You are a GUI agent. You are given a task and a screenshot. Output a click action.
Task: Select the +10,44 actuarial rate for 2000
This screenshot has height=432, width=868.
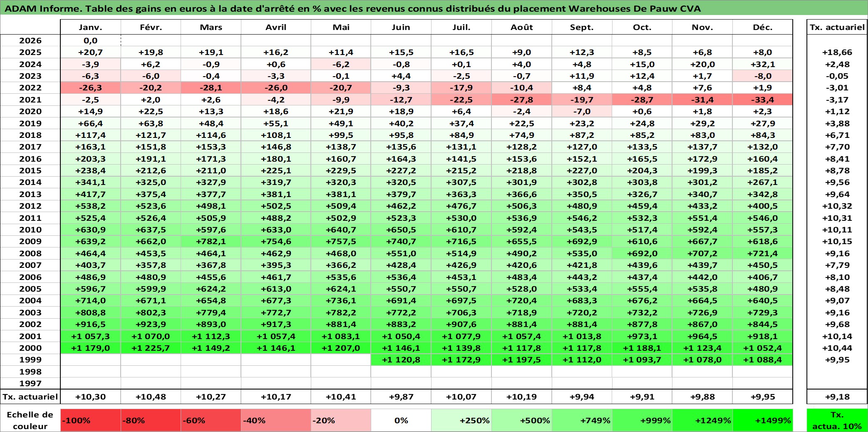tap(837, 348)
